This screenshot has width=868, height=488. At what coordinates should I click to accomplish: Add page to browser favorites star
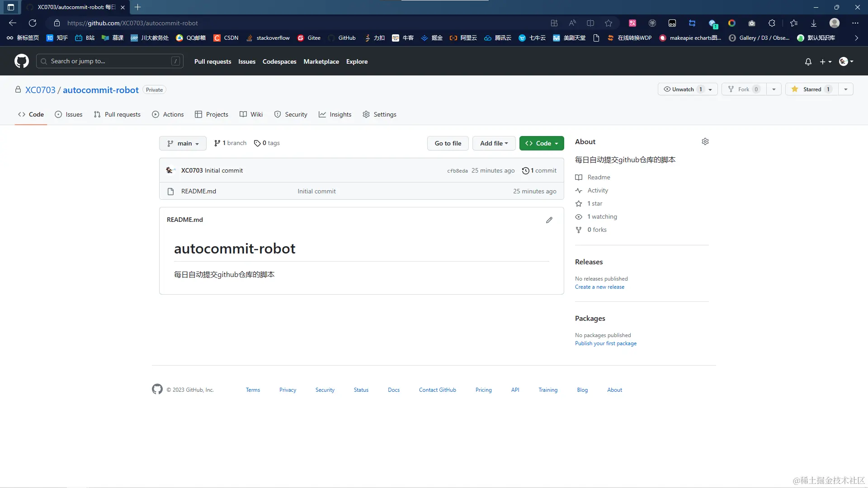click(609, 23)
